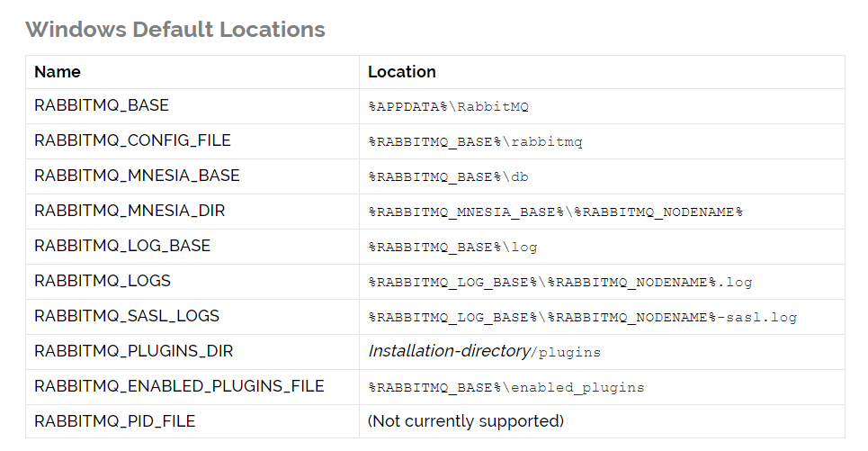Select the RABBITMQ_MNESIA_DIR name cell
The image size is (868, 451).
coord(130,211)
